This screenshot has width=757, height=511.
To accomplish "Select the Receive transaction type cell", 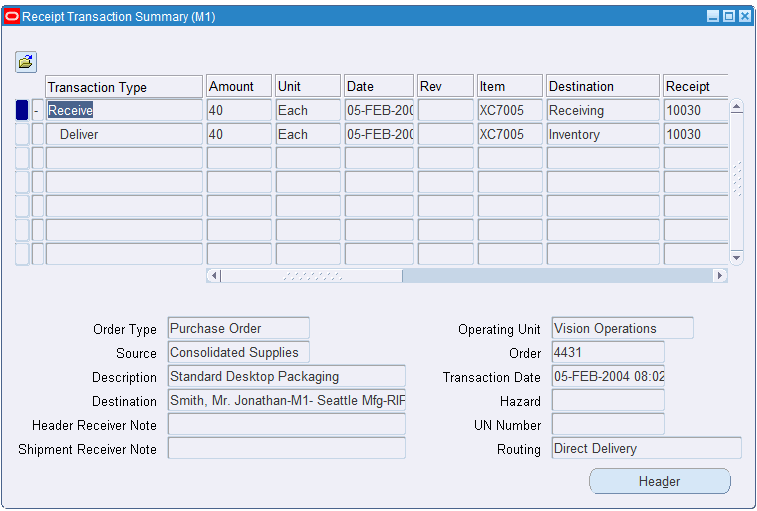I will (x=124, y=111).
